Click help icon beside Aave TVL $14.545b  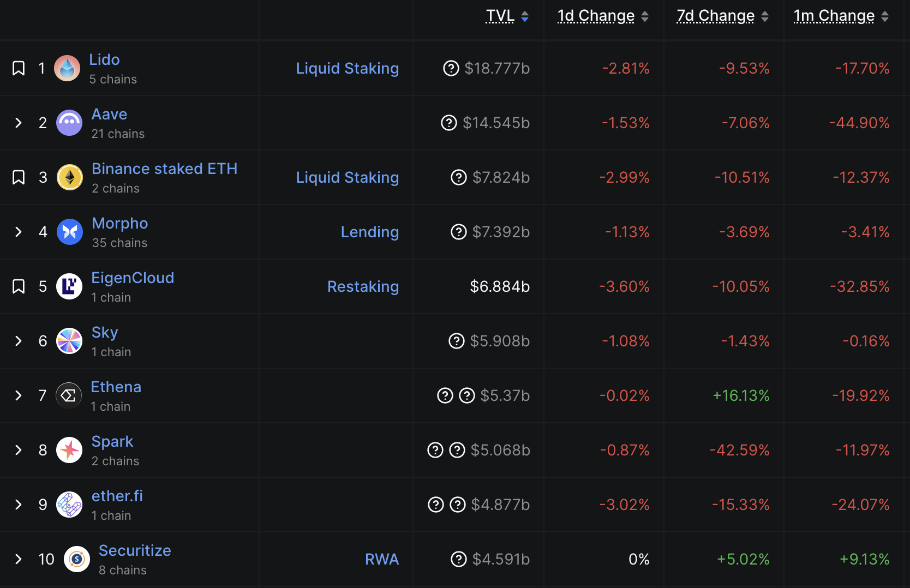pos(449,123)
